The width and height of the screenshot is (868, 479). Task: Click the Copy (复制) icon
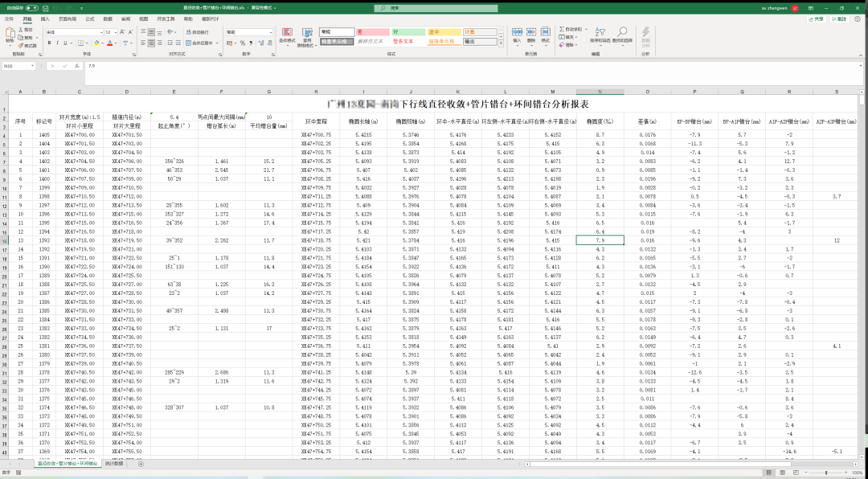[20, 38]
